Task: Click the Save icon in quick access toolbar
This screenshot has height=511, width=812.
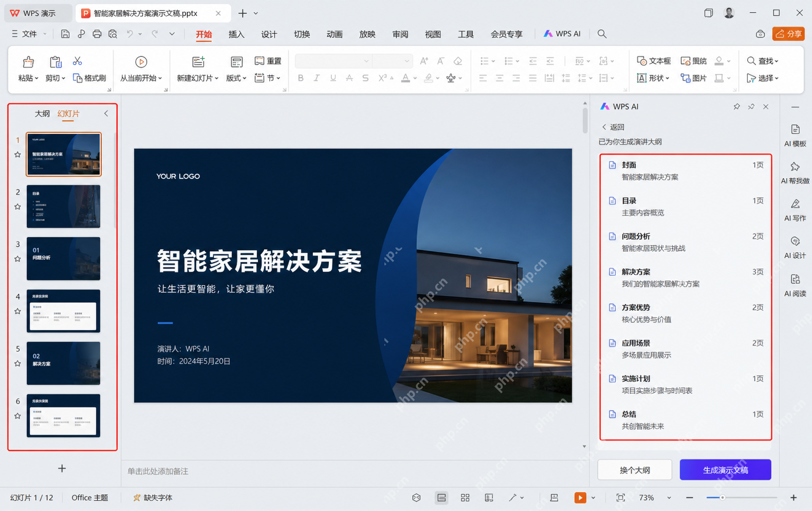Action: (x=65, y=34)
